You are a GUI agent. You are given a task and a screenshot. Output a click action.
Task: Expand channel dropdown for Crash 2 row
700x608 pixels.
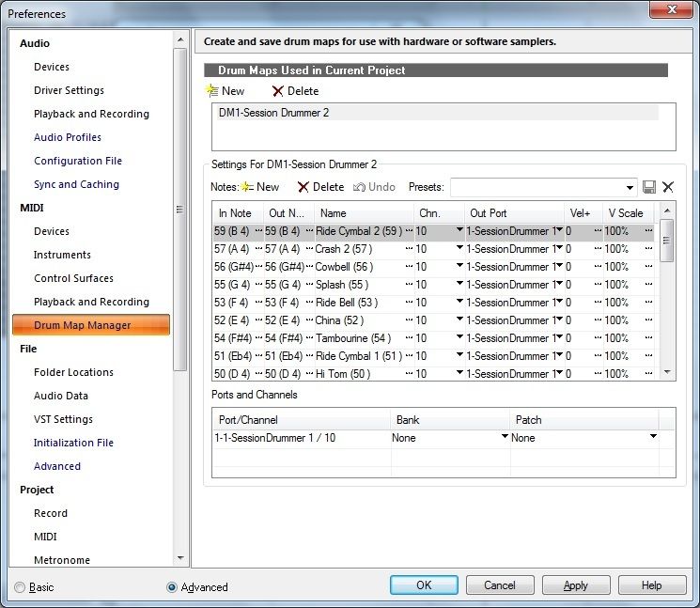pos(459,249)
